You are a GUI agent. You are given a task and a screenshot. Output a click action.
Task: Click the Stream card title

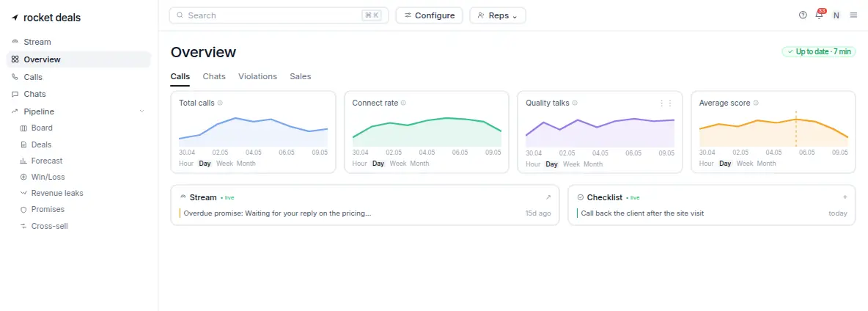click(203, 197)
